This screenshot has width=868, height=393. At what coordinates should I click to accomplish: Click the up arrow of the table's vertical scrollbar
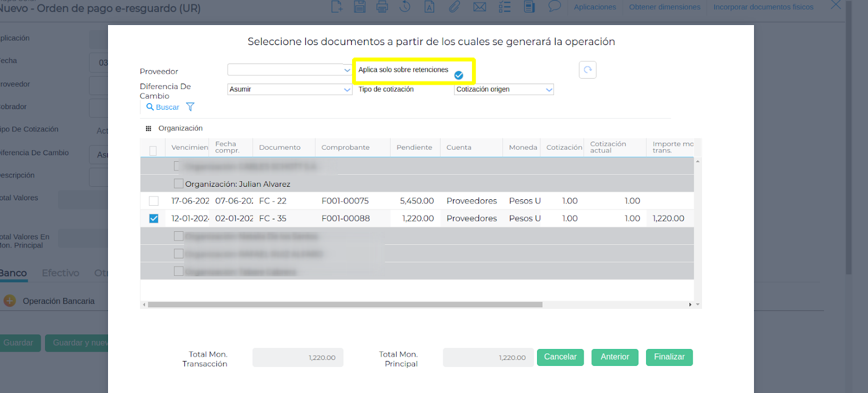pyautogui.click(x=698, y=161)
